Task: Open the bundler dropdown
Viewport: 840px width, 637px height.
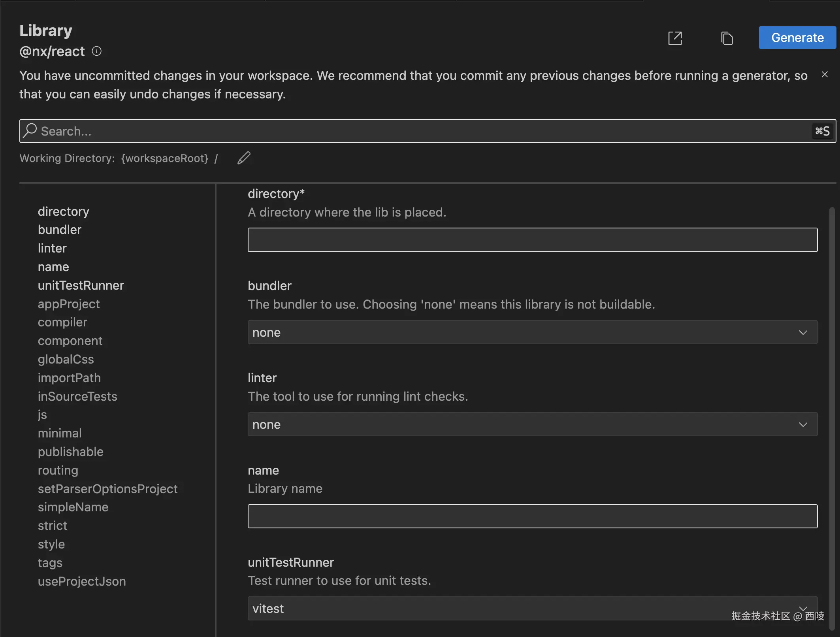Action: pyautogui.click(x=532, y=332)
